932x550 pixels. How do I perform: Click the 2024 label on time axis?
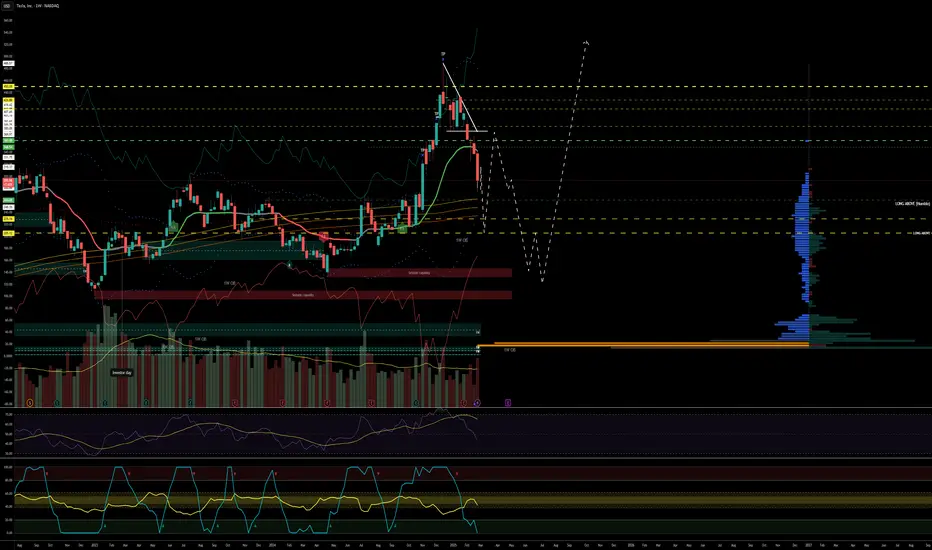click(x=272, y=545)
